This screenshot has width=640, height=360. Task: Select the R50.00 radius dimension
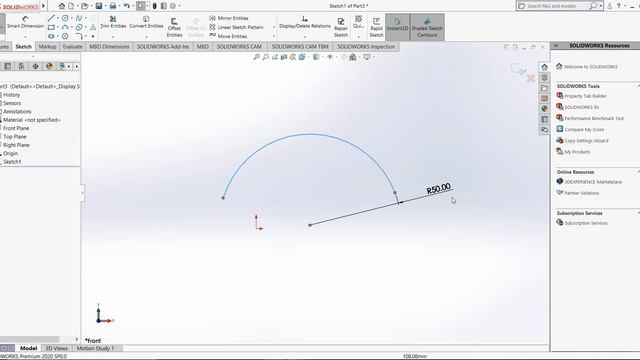(x=439, y=189)
